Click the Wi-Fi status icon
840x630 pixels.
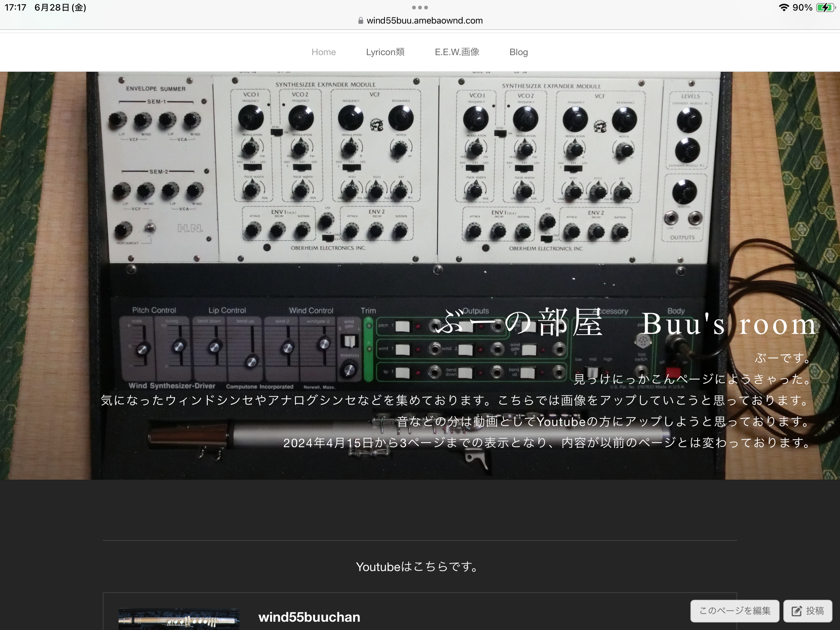click(x=784, y=7)
